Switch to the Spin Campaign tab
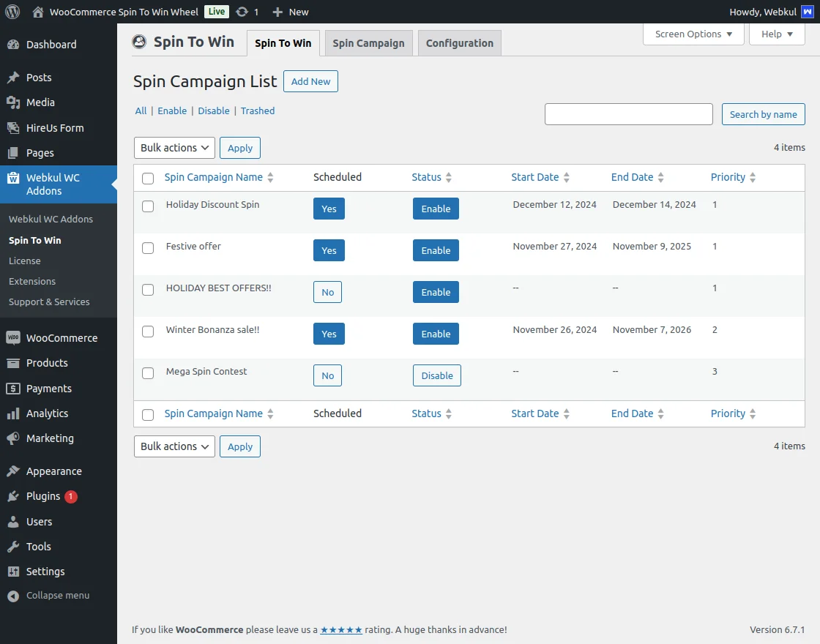820x644 pixels. [368, 43]
